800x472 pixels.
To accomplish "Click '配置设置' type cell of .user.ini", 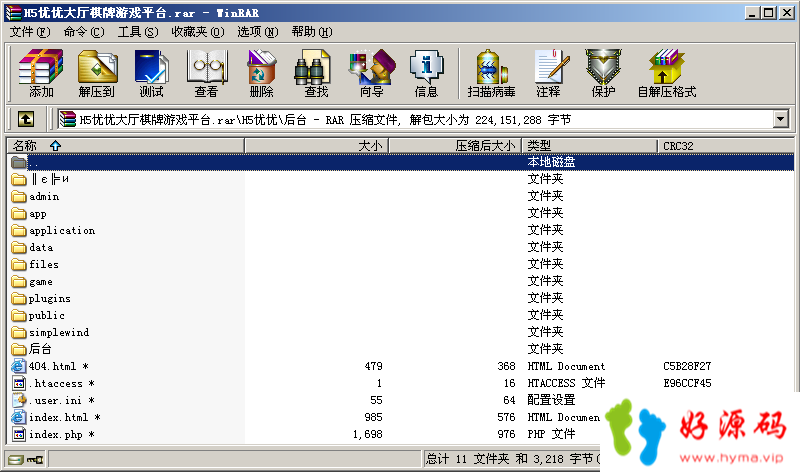I will point(551,400).
